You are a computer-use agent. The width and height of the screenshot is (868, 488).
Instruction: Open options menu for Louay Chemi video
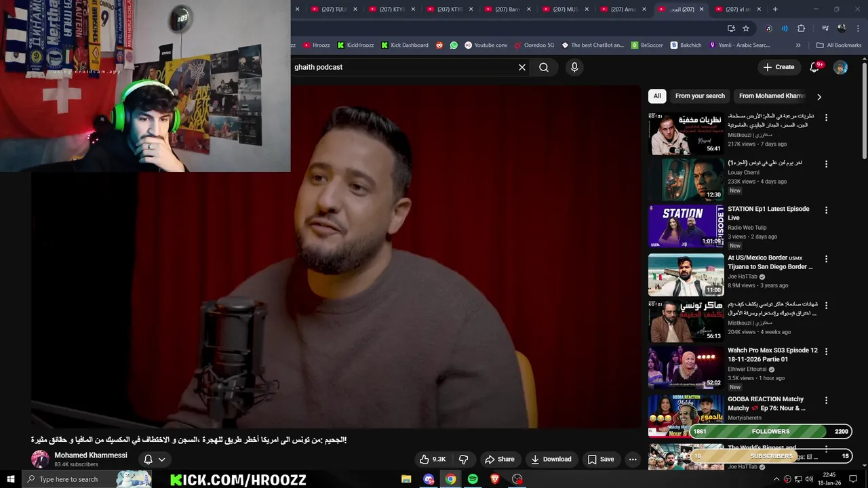tap(826, 164)
